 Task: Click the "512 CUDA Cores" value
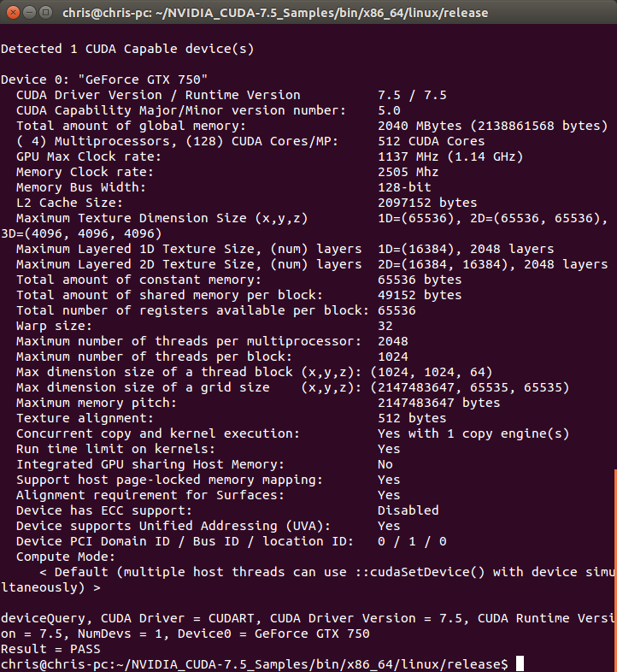[x=431, y=141]
